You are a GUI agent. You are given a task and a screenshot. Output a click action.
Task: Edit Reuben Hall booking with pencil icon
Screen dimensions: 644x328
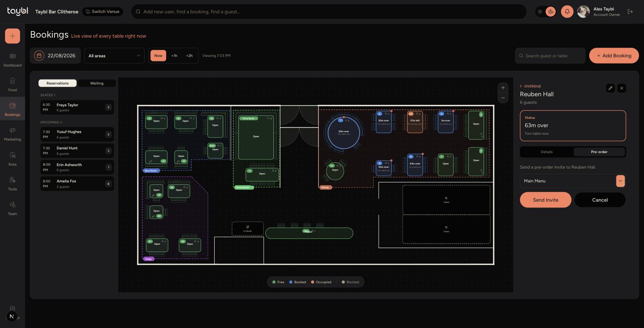tap(610, 88)
